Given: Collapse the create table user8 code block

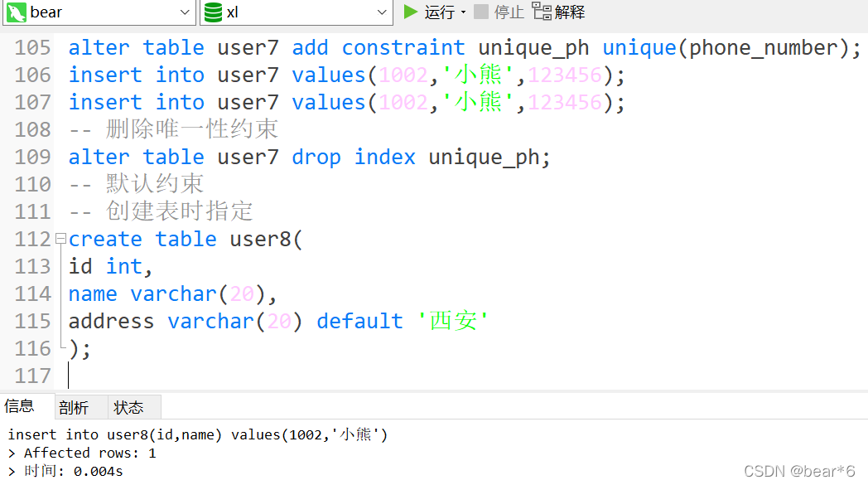Looking at the screenshot, I should (x=61, y=239).
